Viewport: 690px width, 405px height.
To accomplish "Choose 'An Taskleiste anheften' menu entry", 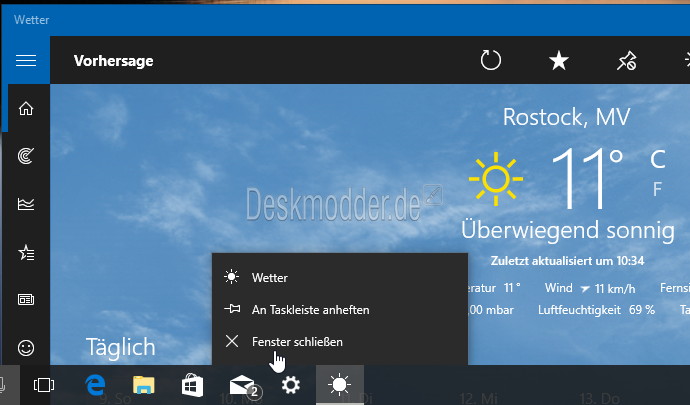I will pyautogui.click(x=340, y=309).
